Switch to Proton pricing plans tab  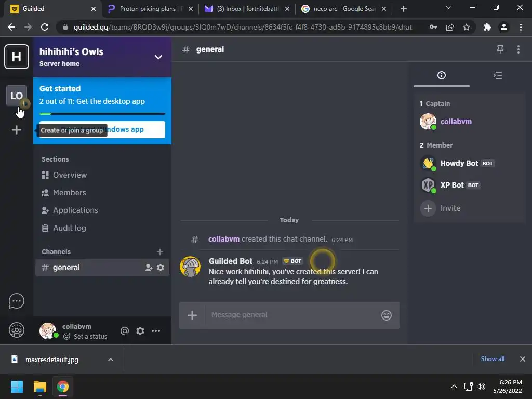(151, 9)
